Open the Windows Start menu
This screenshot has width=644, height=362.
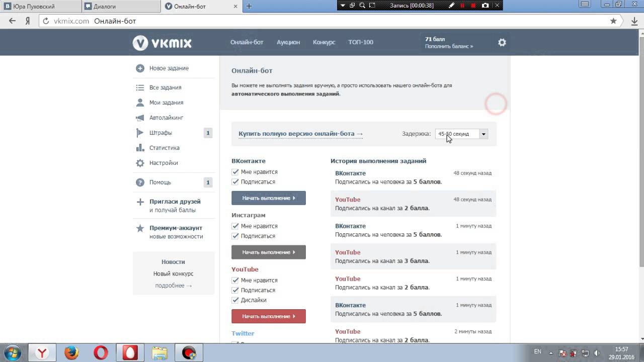pyautogui.click(x=12, y=352)
